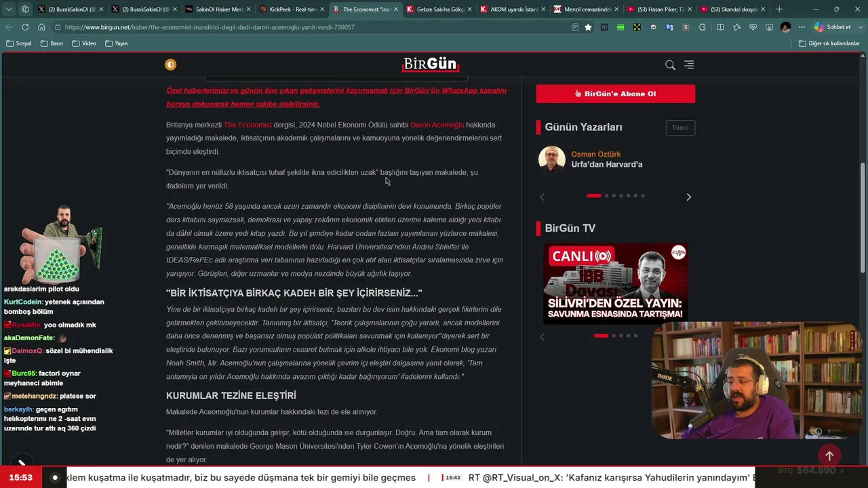
Task: Reload the current page
Action: pyautogui.click(x=25, y=27)
